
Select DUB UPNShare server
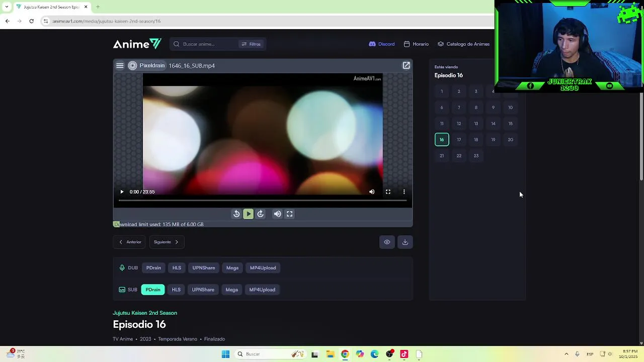[204, 268]
